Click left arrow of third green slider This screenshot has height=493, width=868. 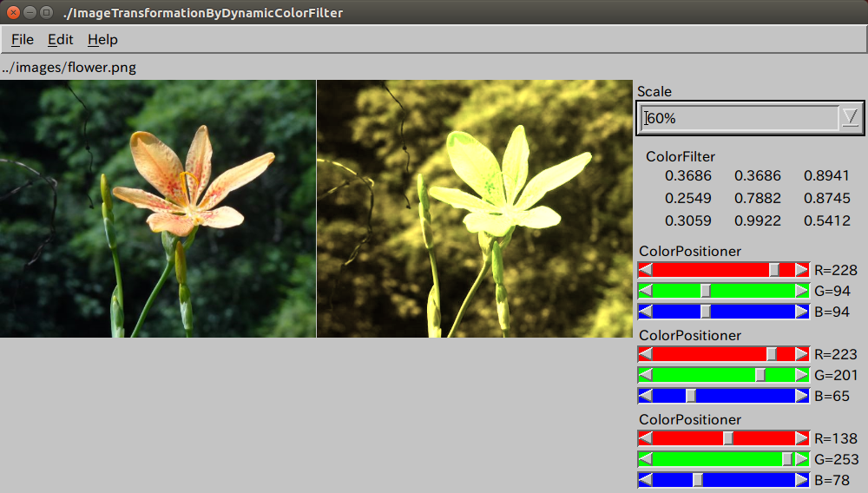(645, 459)
